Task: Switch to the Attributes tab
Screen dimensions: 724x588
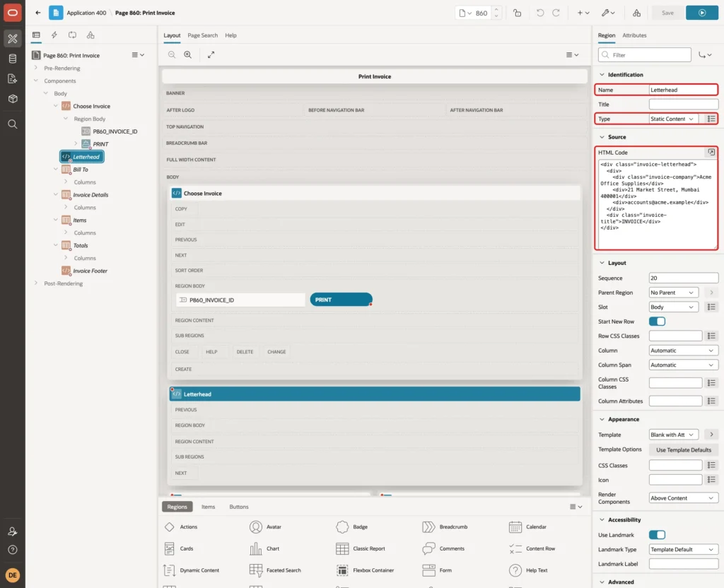Action: (x=634, y=35)
